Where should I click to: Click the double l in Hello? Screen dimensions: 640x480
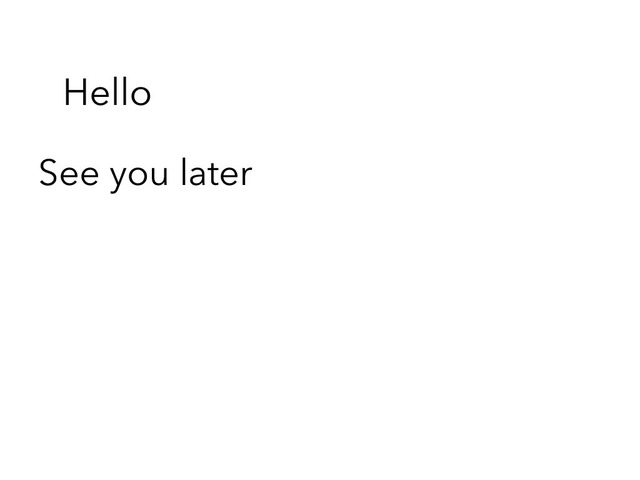(121, 92)
